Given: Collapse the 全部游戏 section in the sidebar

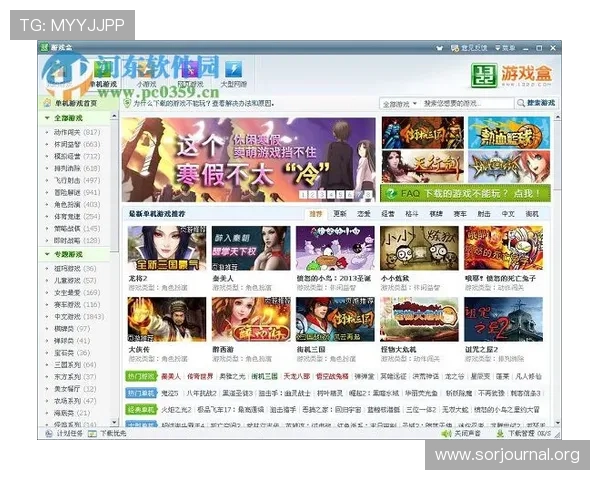Looking at the screenshot, I should pyautogui.click(x=47, y=118).
